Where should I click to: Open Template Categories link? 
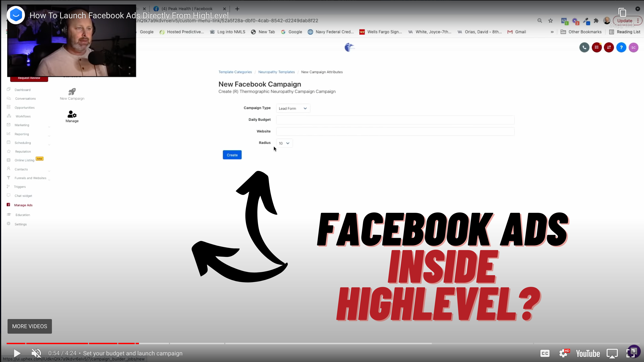[235, 72]
